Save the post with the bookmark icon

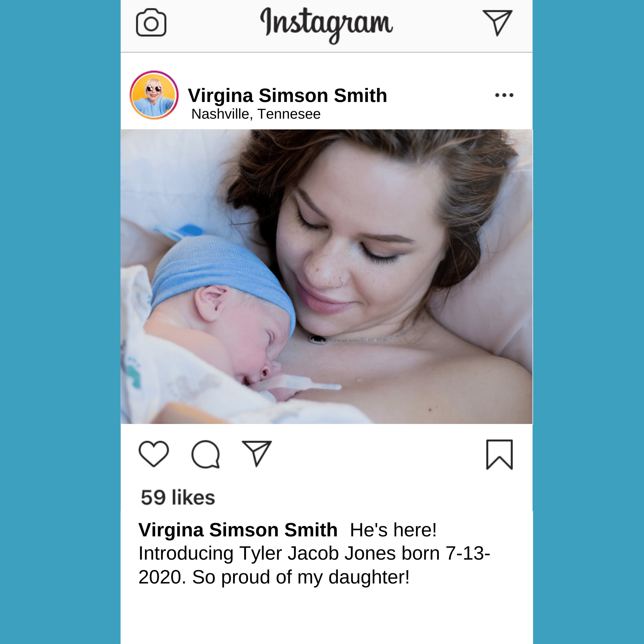pyautogui.click(x=499, y=454)
